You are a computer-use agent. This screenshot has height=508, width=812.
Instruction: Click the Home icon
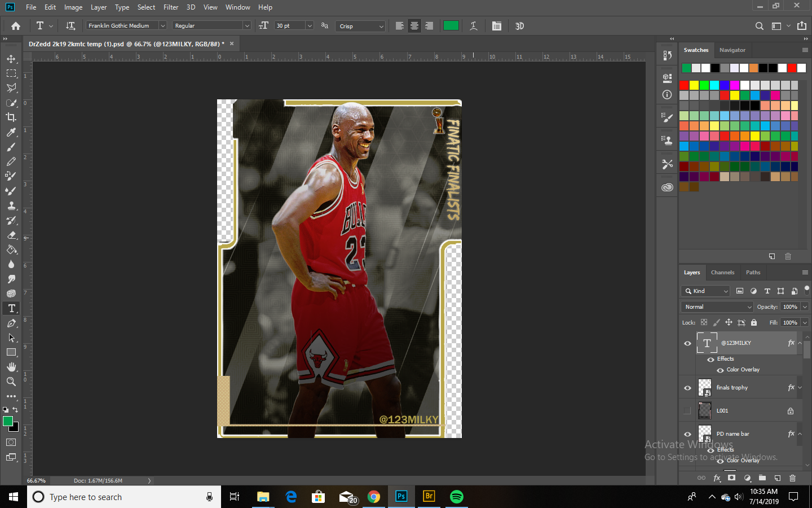[16, 26]
